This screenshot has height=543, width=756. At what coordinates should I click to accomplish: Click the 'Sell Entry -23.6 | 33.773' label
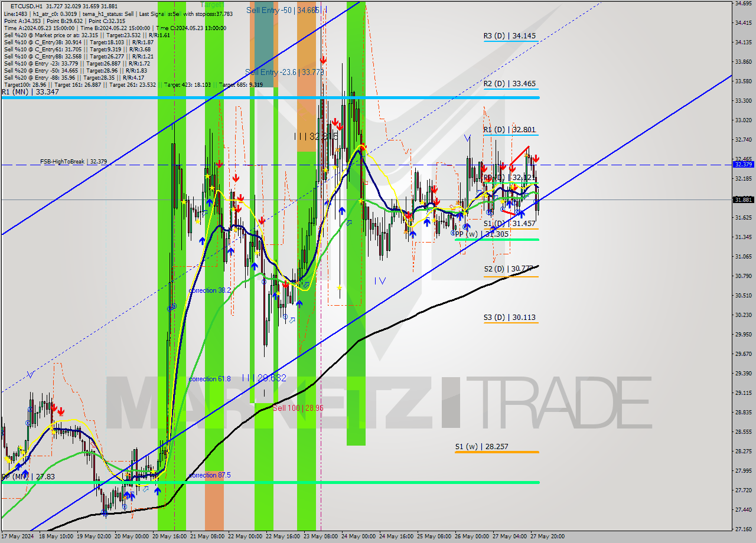coord(285,73)
